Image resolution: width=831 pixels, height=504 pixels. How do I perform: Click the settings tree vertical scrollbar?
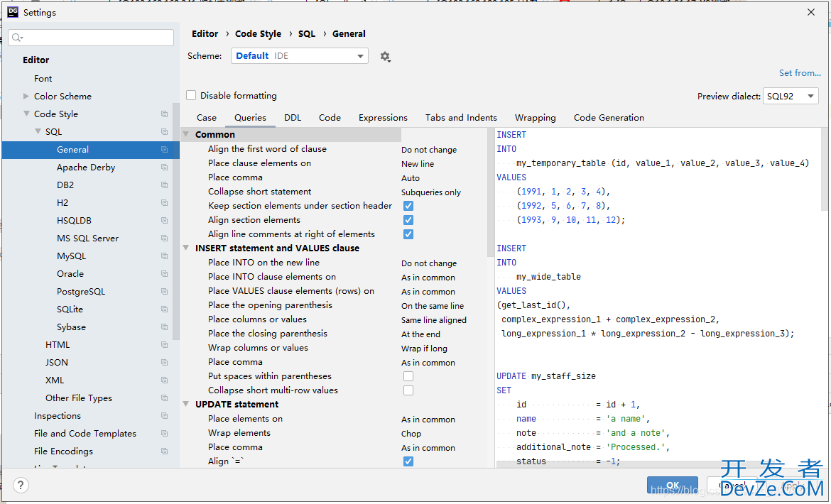click(176, 222)
